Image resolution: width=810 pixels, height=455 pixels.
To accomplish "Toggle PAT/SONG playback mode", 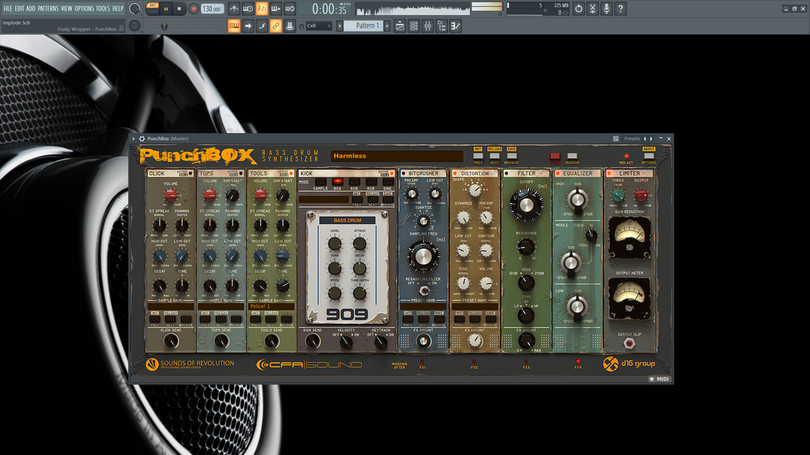I will (152, 9).
